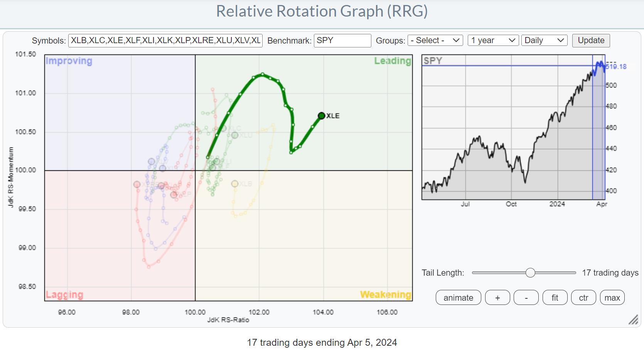Click the Tail Length slider handle
644x350 pixels.
click(530, 273)
